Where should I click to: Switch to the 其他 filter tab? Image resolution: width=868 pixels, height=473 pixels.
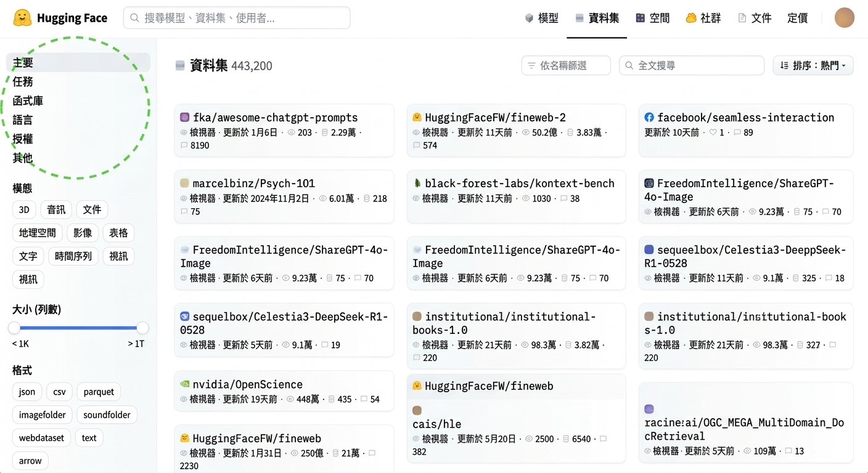click(x=23, y=158)
